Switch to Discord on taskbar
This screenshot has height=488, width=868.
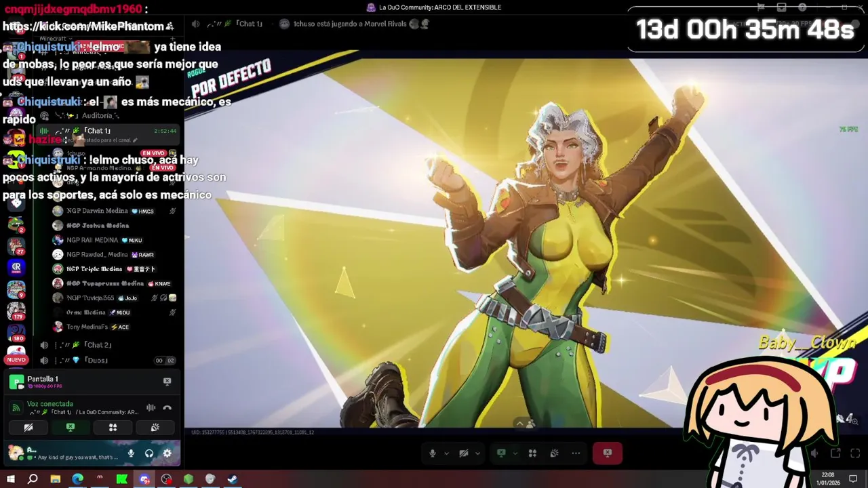pyautogui.click(x=144, y=479)
